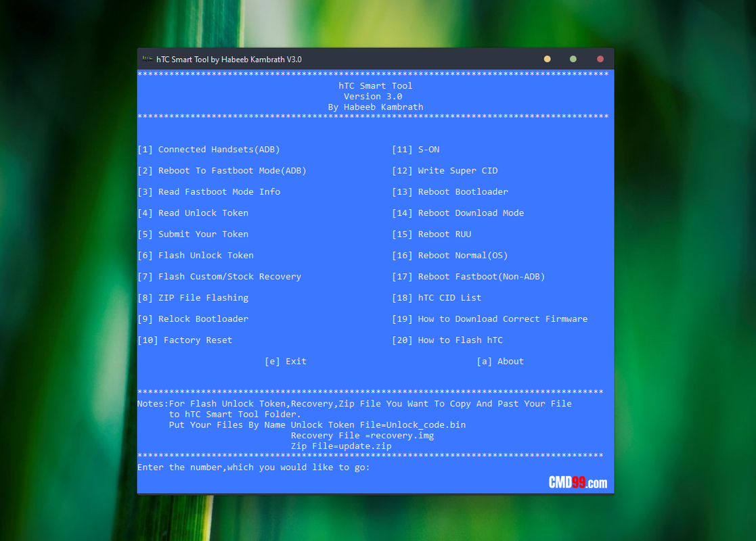Select '[11] S-ON' line
The image size is (756, 541).
pyautogui.click(x=416, y=149)
